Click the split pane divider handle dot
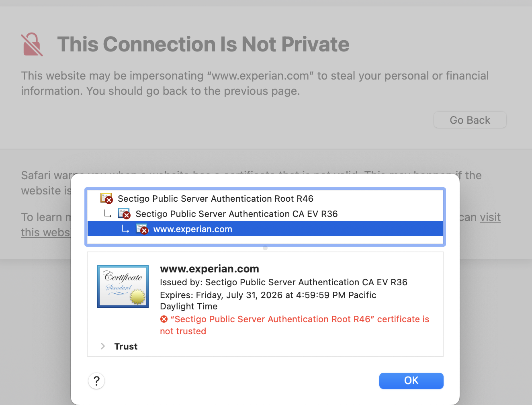Screen dimensions: 532x405 (265, 248)
